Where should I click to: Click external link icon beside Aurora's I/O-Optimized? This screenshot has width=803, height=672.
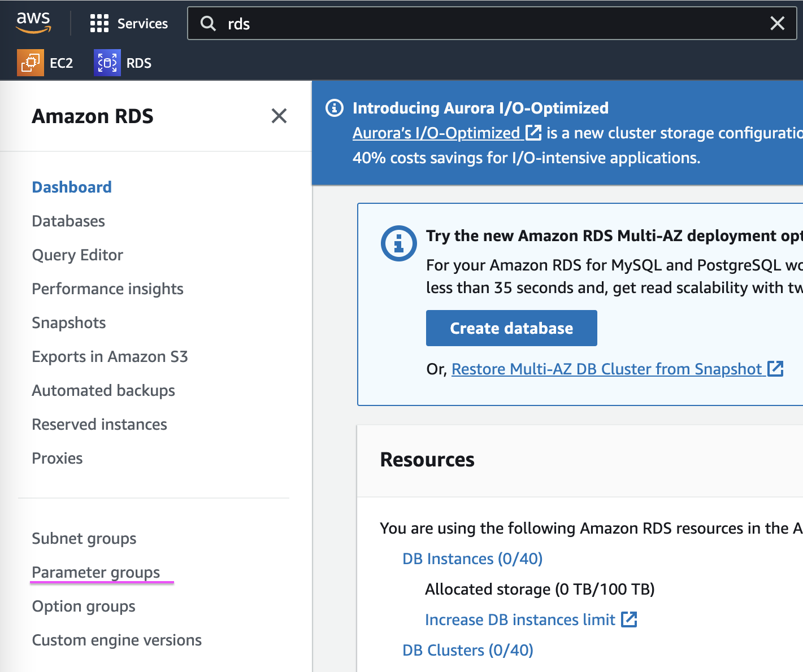coord(533,133)
